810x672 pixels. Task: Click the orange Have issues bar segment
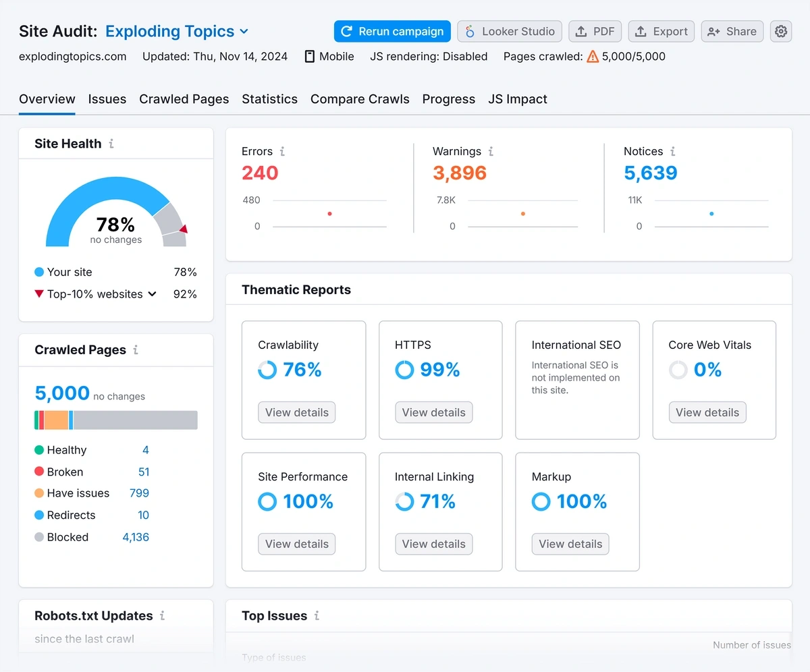tap(56, 420)
